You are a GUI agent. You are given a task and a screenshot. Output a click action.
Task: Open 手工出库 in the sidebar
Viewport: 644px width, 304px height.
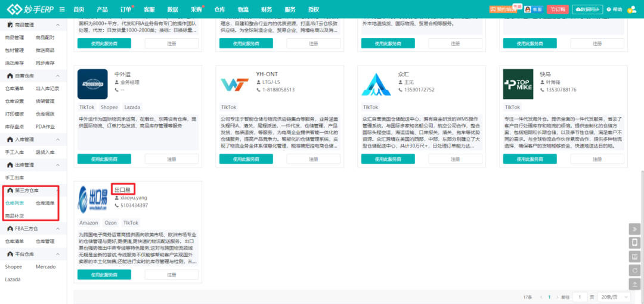[x=14, y=178]
